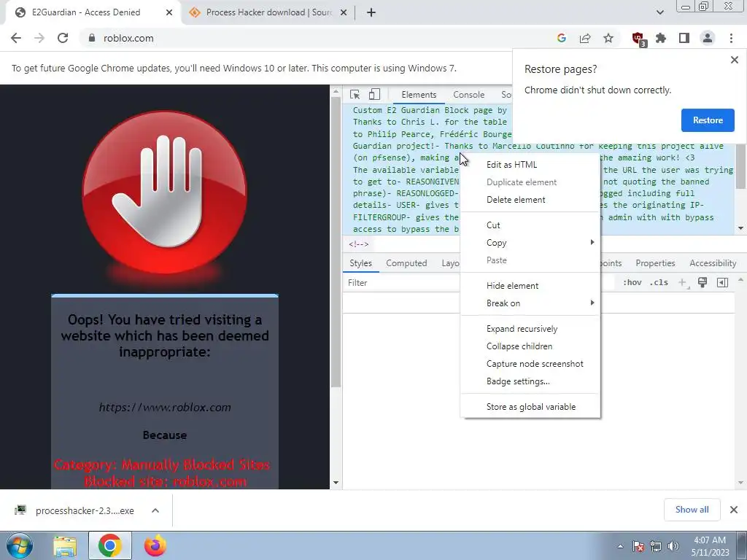Close the downloads bar
Image resolution: width=747 pixels, height=560 pixels.
click(x=734, y=510)
